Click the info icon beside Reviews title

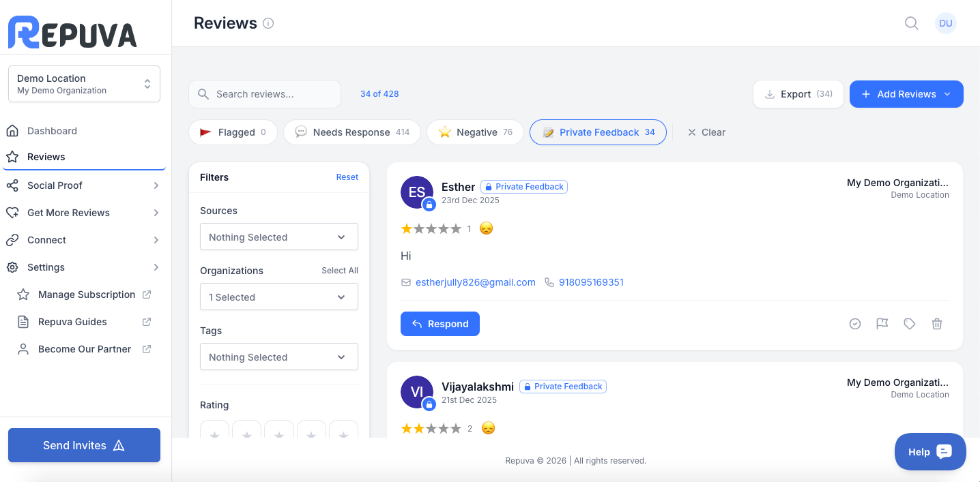tap(268, 23)
